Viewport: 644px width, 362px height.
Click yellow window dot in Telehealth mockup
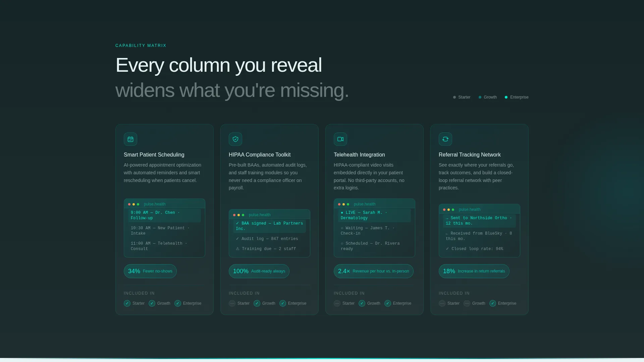[344, 204]
